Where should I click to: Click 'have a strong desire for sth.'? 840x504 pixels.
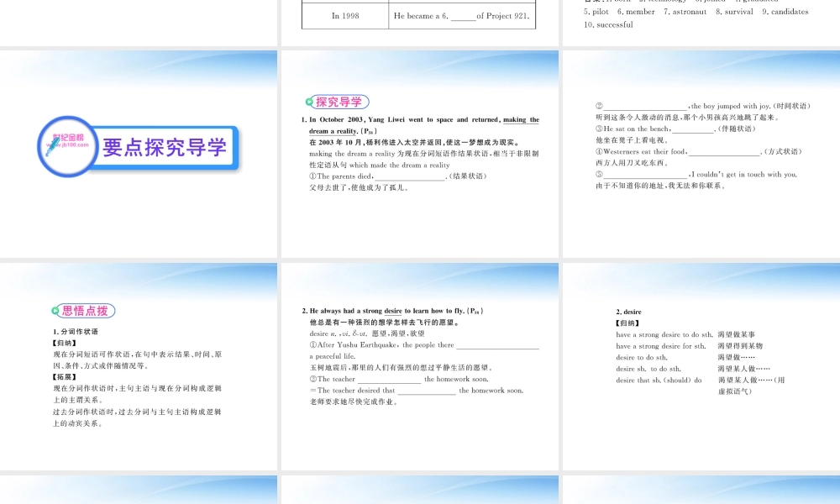click(661, 346)
